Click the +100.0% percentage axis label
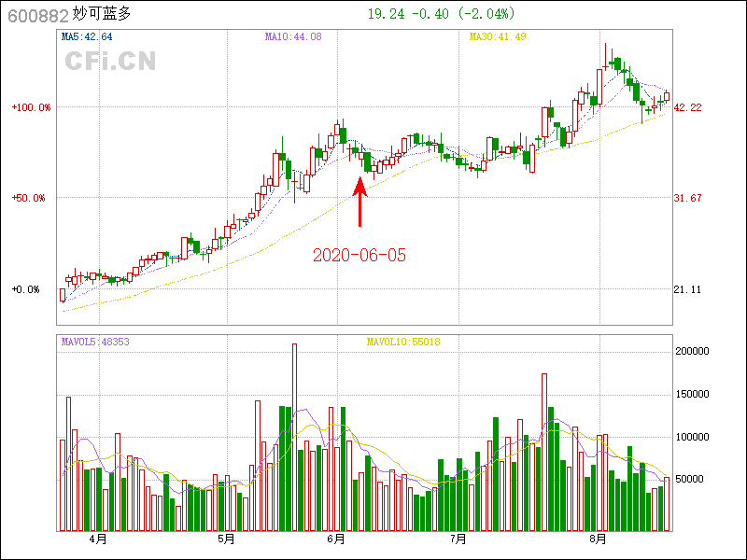This screenshot has width=747, height=560. click(32, 107)
